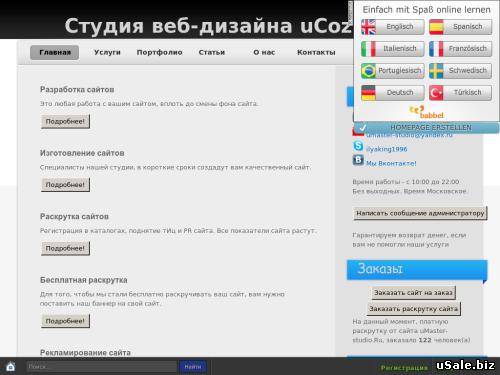
Task: Click the HOMEPAGE ERSTELLEN banner
Action: 427,128
